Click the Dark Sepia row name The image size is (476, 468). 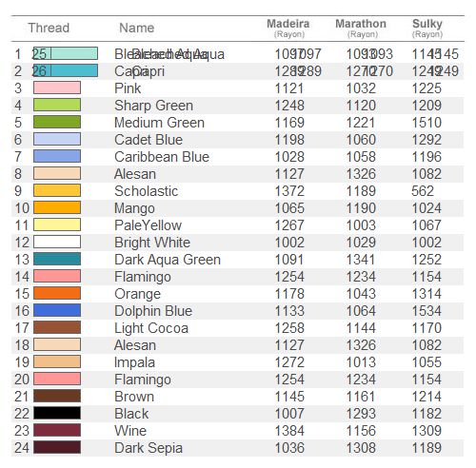pos(149,448)
